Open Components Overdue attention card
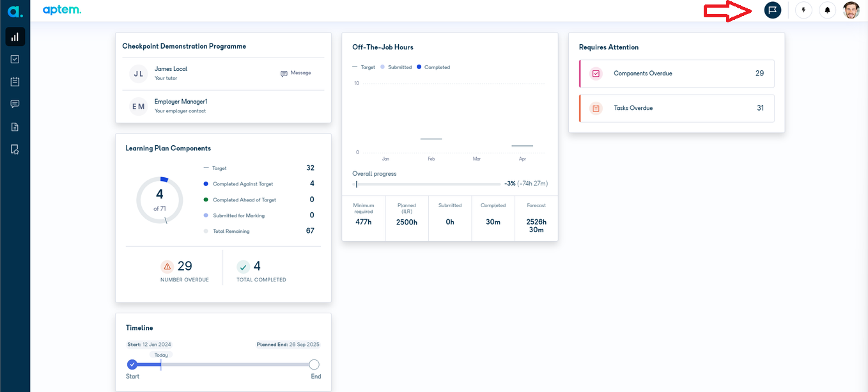Image resolution: width=868 pixels, height=392 pixels. click(676, 74)
